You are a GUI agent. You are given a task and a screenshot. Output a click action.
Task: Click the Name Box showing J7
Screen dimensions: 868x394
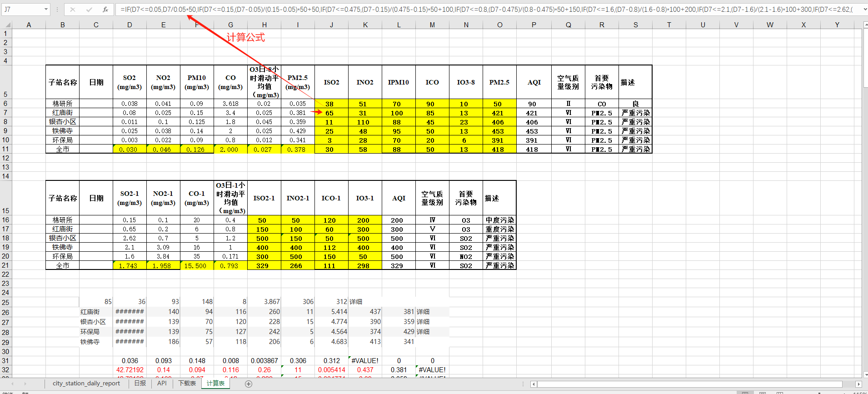pos(23,9)
